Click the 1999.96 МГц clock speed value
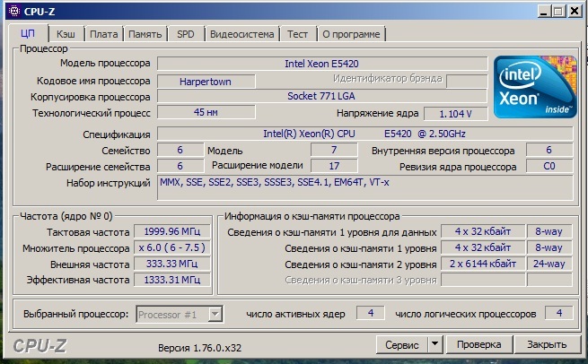 [171, 231]
